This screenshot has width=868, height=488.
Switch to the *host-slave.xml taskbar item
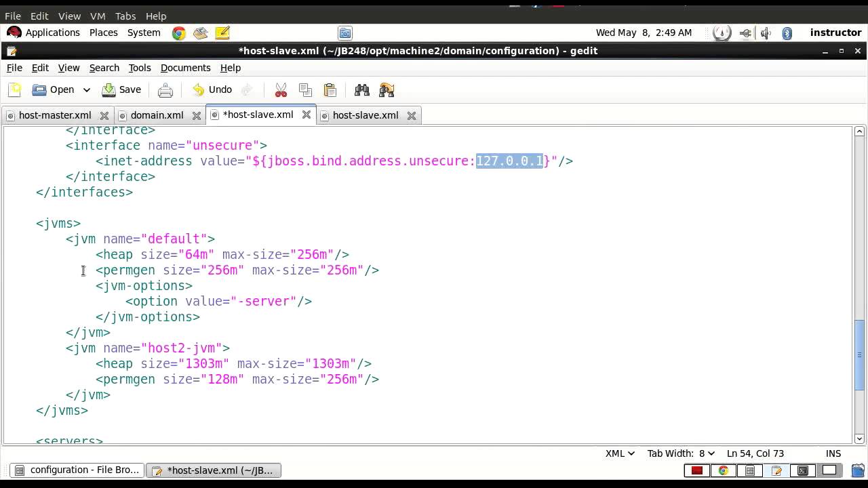[214, 470]
